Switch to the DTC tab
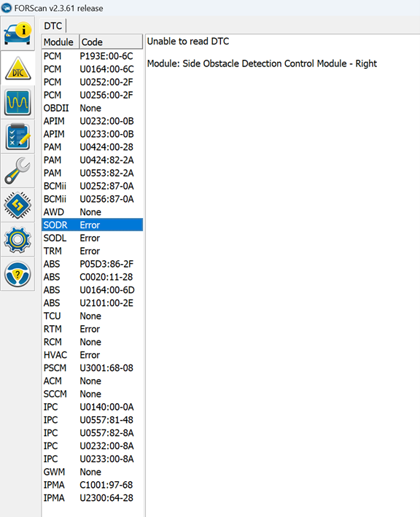 52,26
